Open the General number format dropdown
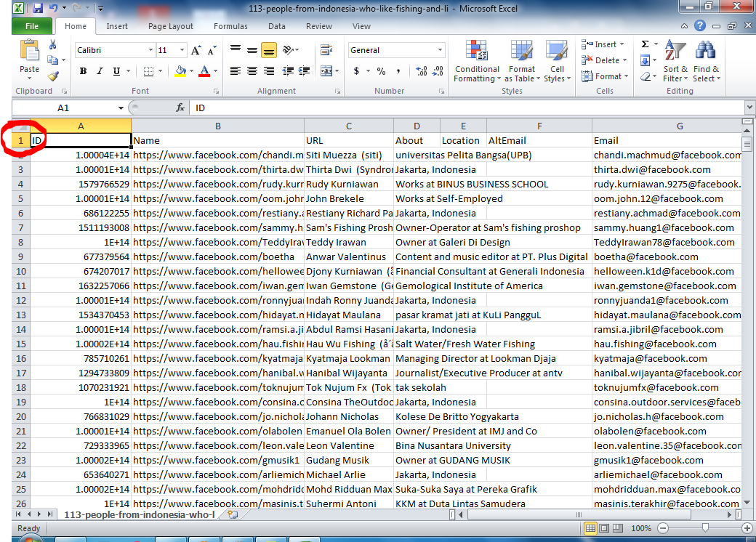Image resolution: width=756 pixels, height=542 pixels. click(x=440, y=50)
